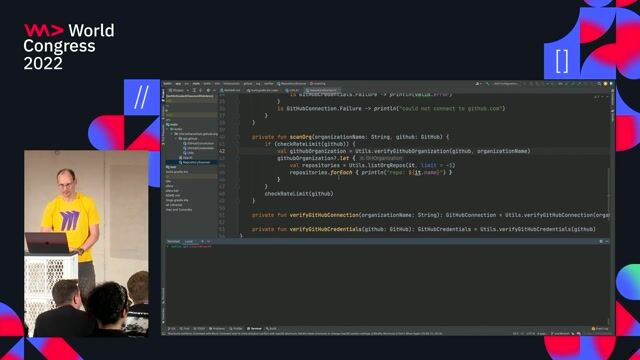Open the Terminal tool window button in bottom bar
This screenshot has width=640, height=360.
[x=254, y=329]
